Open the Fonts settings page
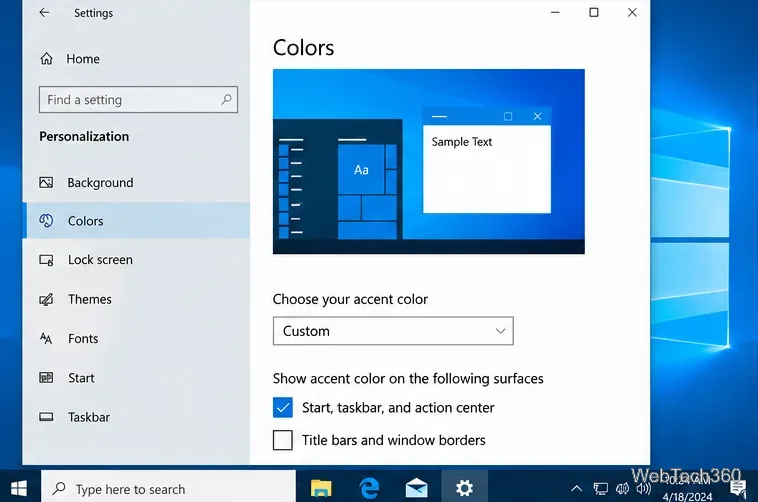Screen dimensions: 758x502 (x=136, y=339)
